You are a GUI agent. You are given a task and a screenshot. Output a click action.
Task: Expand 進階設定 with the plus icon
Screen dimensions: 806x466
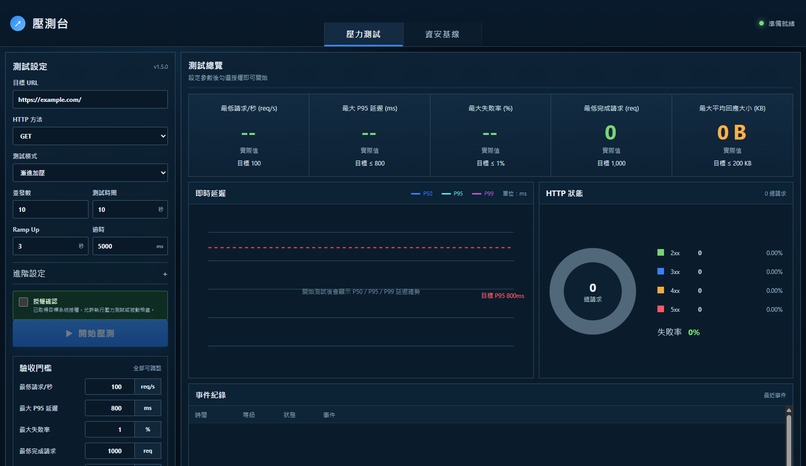(165, 274)
